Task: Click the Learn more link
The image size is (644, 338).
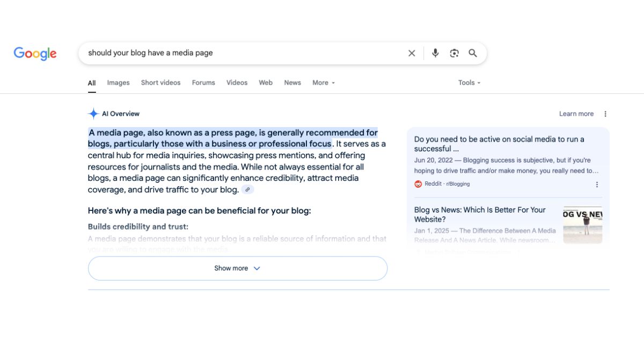Action: click(576, 114)
